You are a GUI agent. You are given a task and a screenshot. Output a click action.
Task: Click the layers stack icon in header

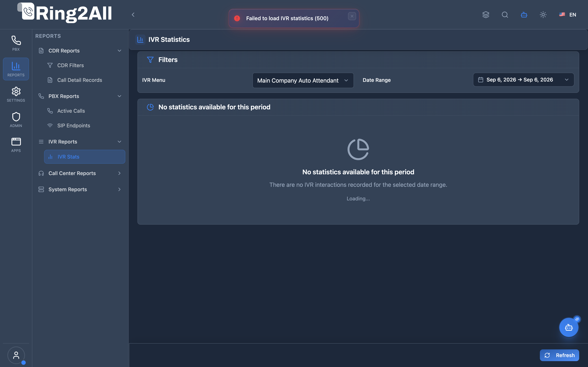point(486,15)
